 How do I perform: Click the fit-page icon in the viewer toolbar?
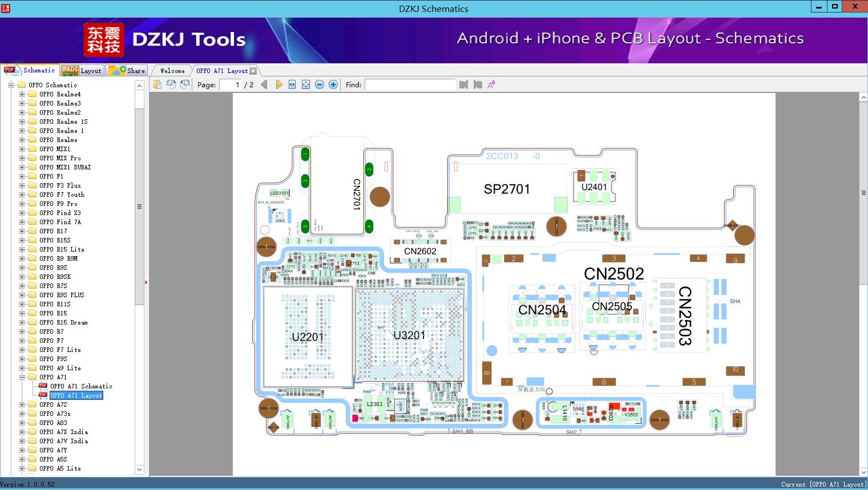[306, 84]
